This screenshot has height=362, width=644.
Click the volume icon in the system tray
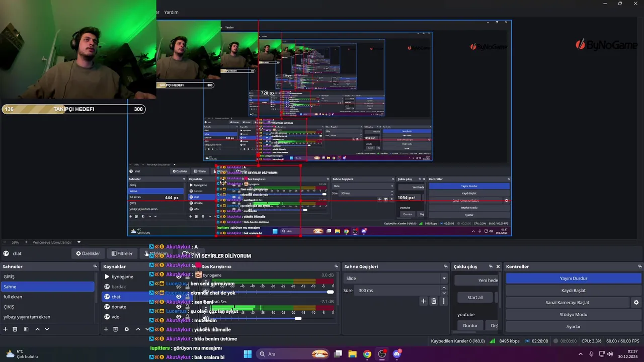[610, 354]
